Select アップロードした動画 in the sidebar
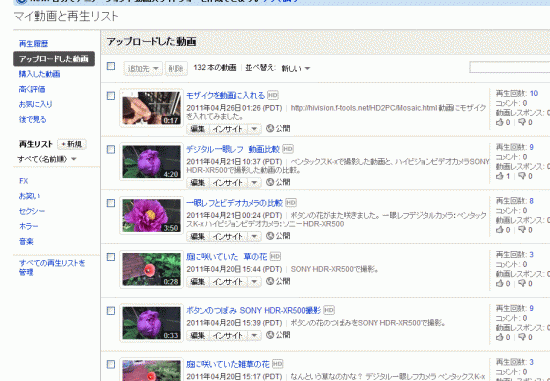Viewport: 550px width, 381px height. [x=54, y=59]
